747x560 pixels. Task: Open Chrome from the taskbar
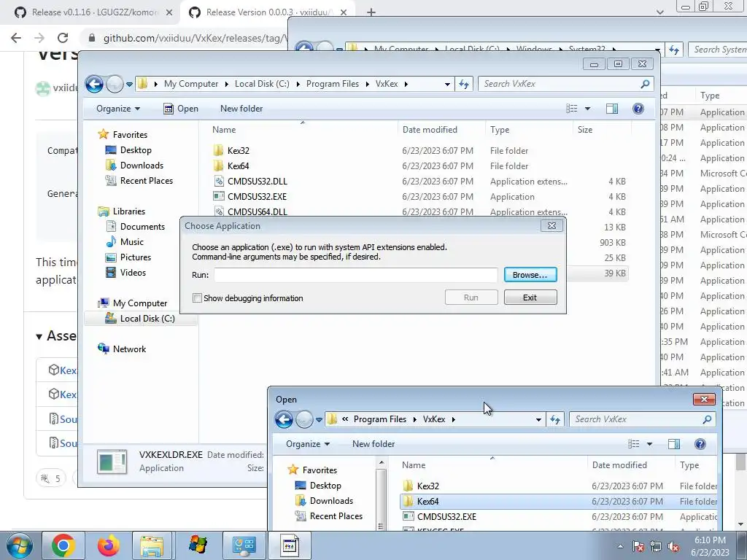pos(63,545)
